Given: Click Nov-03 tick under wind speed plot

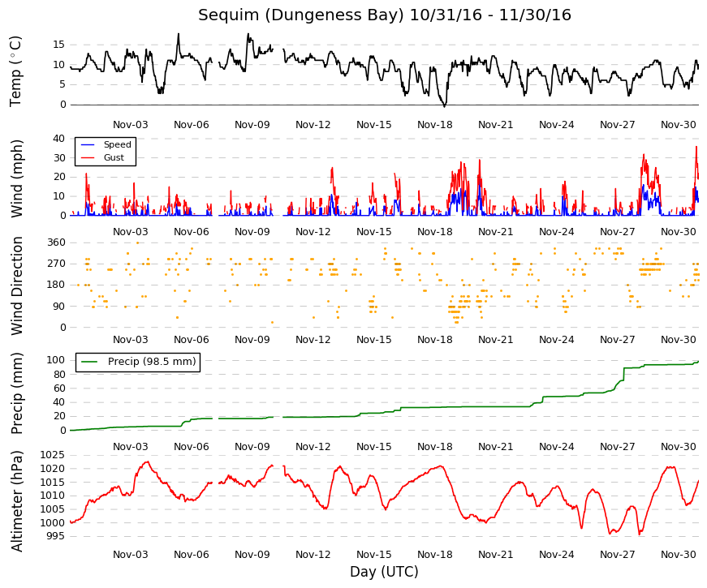Looking at the screenshot, I should [x=131, y=232].
